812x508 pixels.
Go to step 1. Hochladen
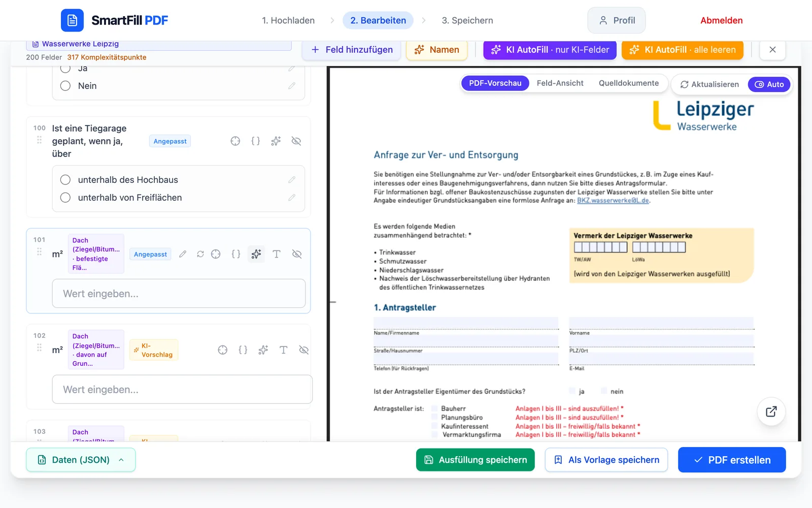[x=288, y=20]
